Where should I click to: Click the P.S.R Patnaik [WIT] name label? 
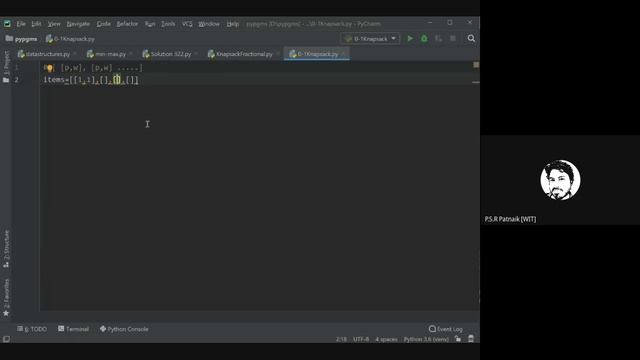point(510,219)
